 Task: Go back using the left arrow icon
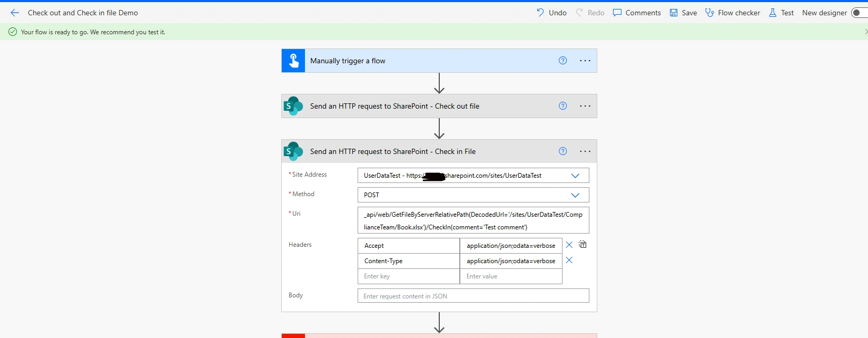point(15,13)
